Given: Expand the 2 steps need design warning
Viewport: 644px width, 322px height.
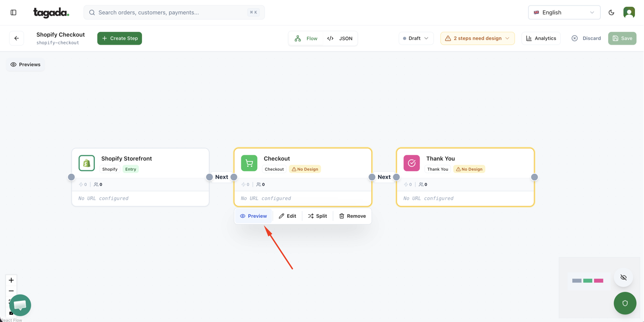Looking at the screenshot, I should [477, 38].
